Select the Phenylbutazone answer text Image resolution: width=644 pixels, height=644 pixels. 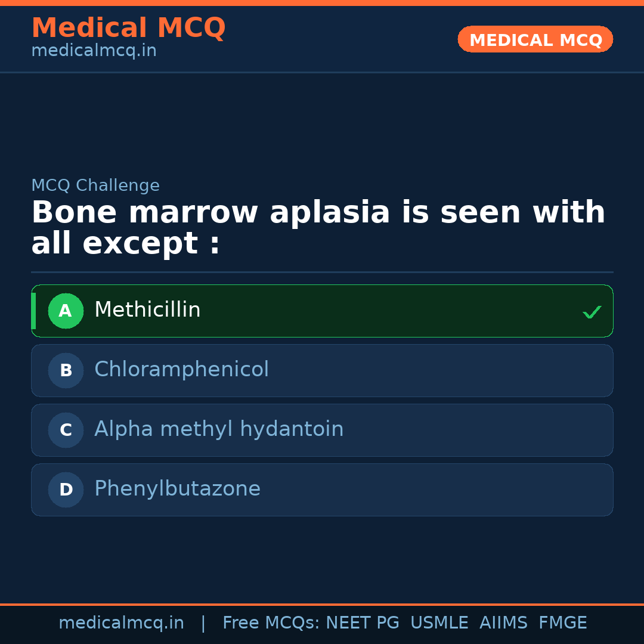point(177,489)
